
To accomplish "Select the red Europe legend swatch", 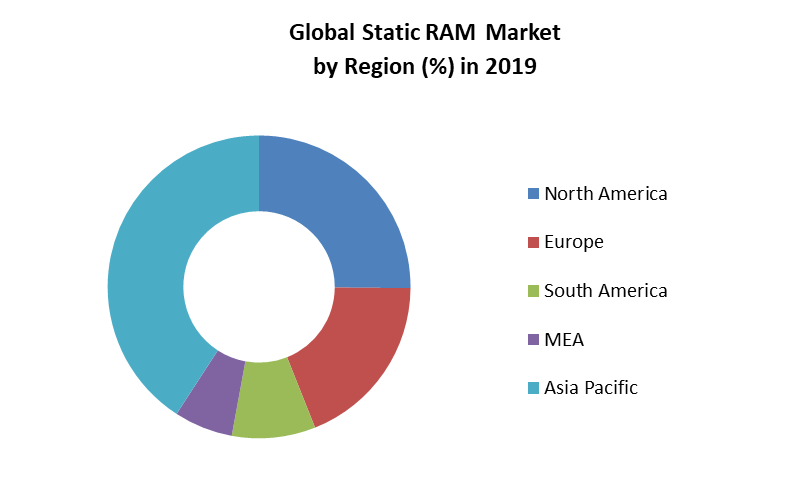I will coord(534,242).
